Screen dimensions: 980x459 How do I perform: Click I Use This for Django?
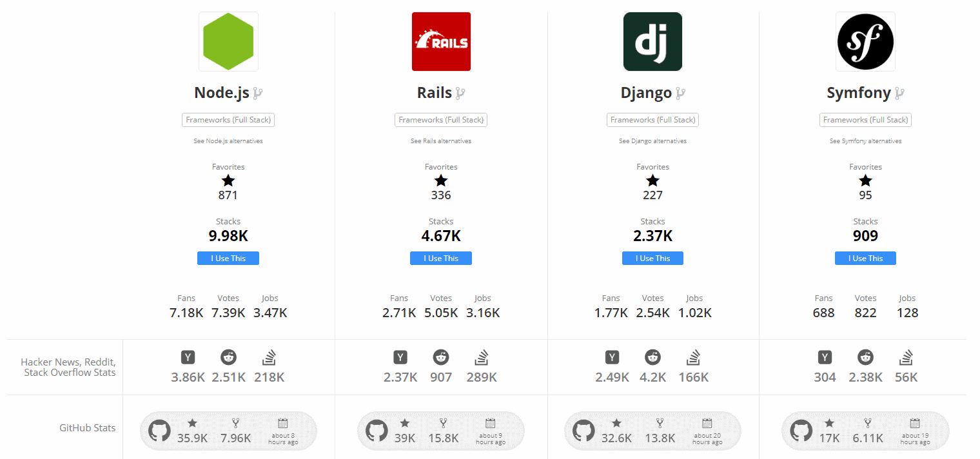tap(652, 258)
